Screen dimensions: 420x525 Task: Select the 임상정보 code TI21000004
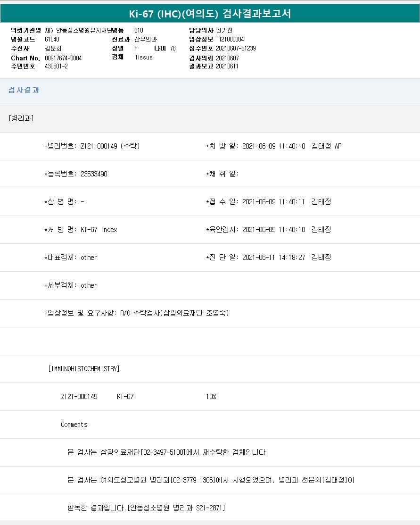(230, 39)
